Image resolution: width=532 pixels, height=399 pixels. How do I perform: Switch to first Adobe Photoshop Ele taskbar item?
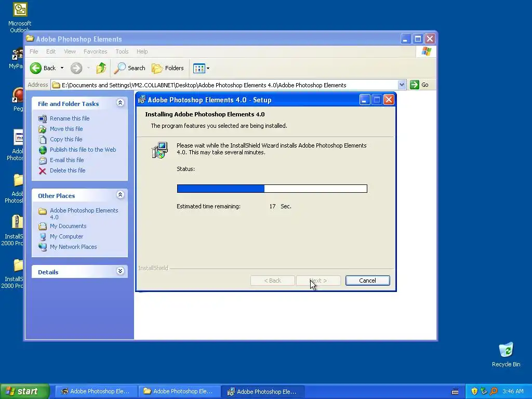96,391
